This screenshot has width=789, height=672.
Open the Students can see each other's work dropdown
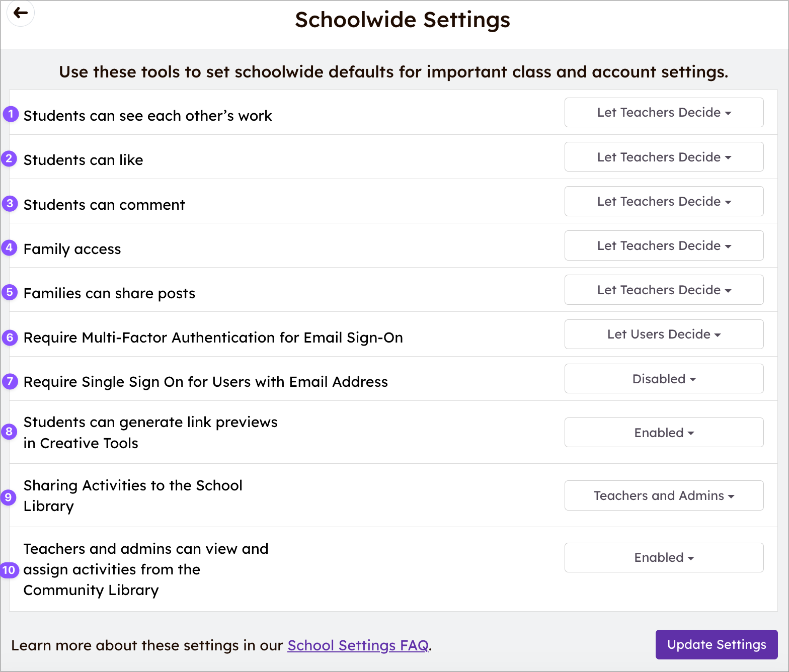(x=663, y=113)
